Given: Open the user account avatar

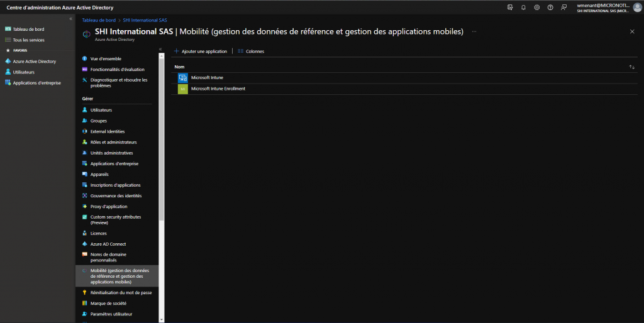Looking at the screenshot, I should (637, 8).
